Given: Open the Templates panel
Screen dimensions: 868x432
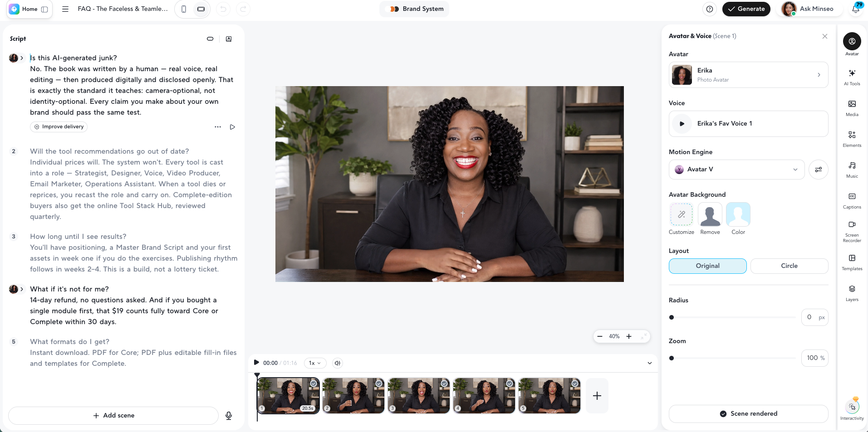Looking at the screenshot, I should (x=852, y=262).
